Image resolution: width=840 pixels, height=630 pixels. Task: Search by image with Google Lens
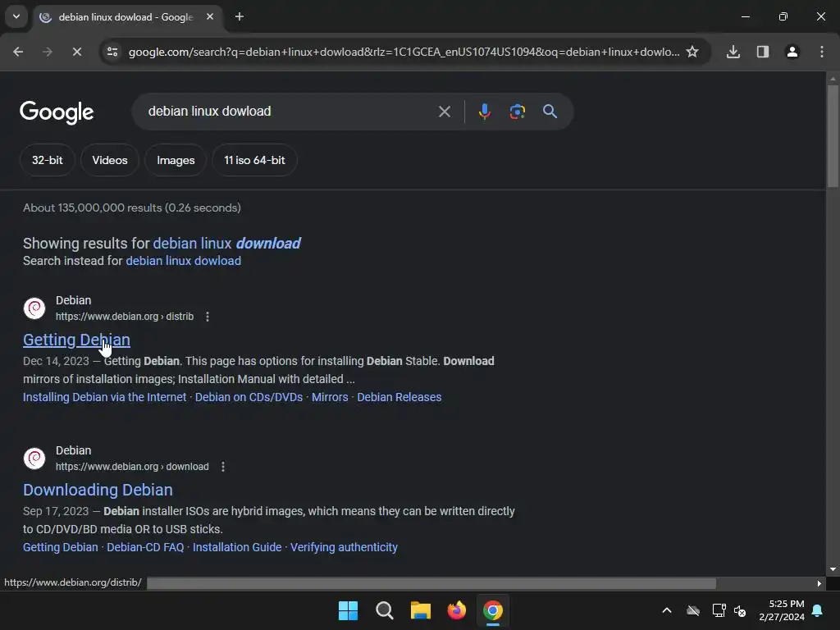(517, 112)
